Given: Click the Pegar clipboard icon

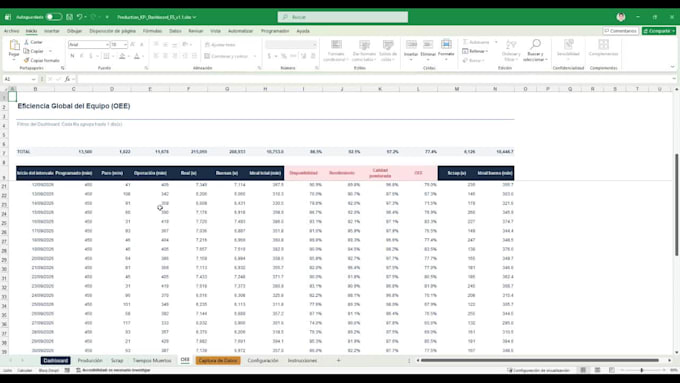Looking at the screenshot, I should coord(14,45).
